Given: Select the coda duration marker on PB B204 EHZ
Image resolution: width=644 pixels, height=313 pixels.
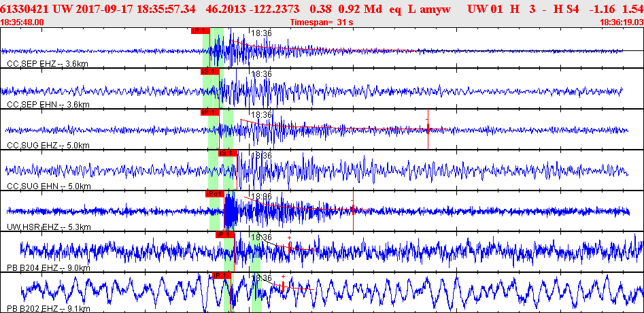Looking at the screenshot, I should (x=290, y=247).
